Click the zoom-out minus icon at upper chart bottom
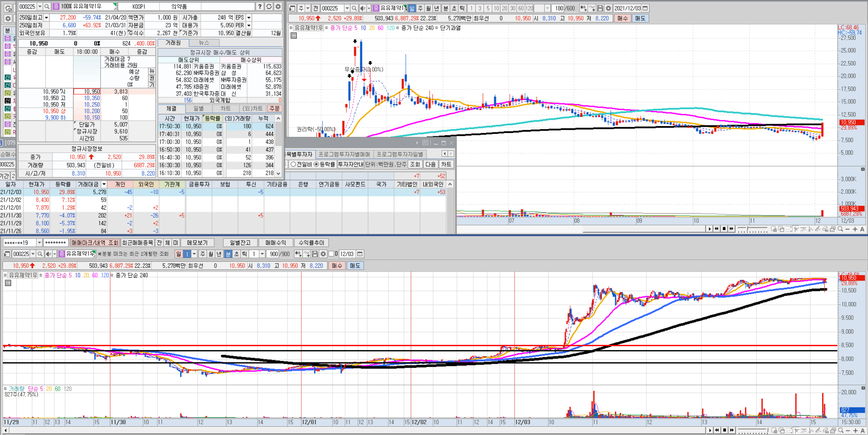 coord(848,229)
